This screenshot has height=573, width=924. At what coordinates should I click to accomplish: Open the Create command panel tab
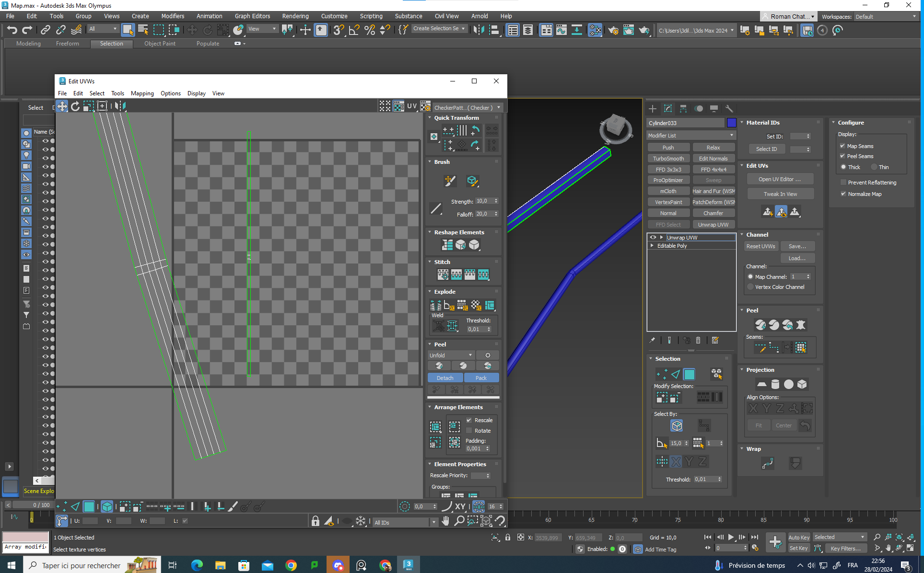point(653,109)
